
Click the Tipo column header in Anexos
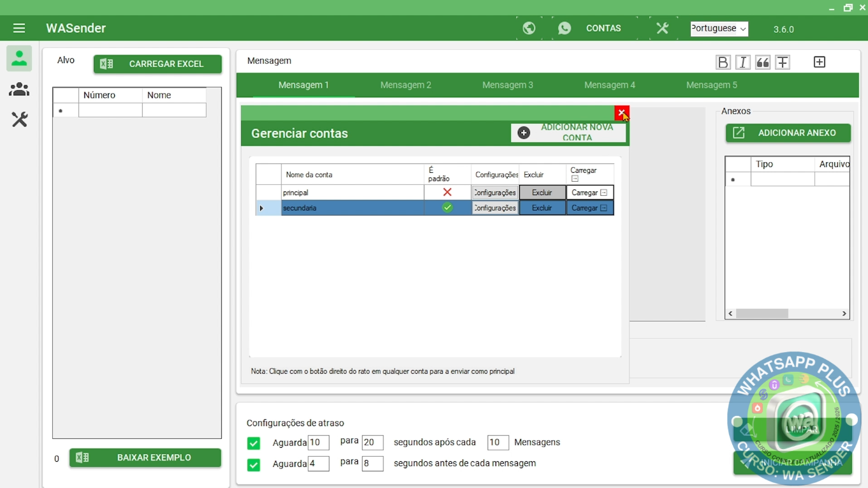[x=783, y=164]
